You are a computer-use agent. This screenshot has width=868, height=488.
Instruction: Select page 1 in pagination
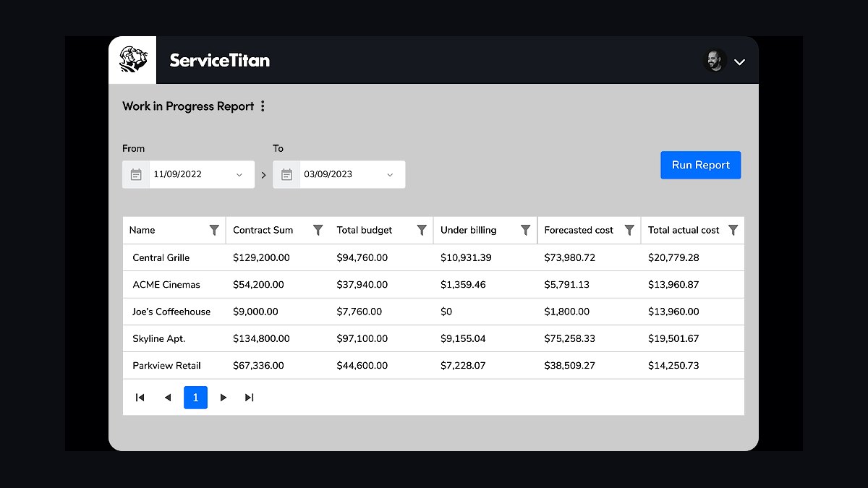click(195, 398)
